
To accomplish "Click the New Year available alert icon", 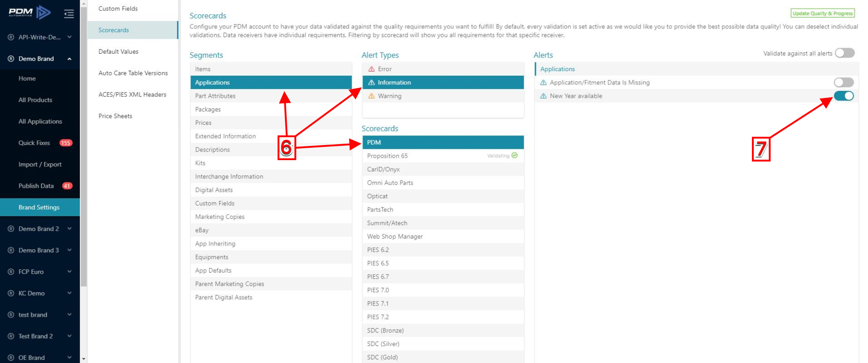I will (543, 96).
